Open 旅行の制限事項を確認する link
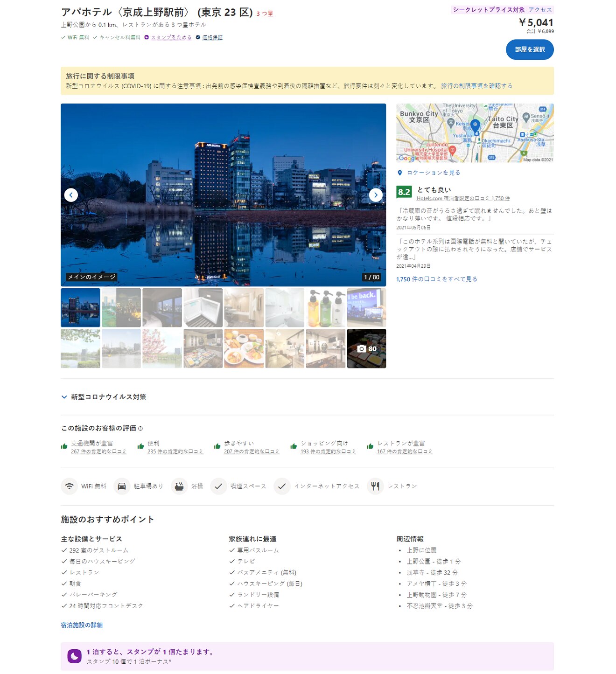The width and height of the screenshot is (616, 674). (x=476, y=86)
